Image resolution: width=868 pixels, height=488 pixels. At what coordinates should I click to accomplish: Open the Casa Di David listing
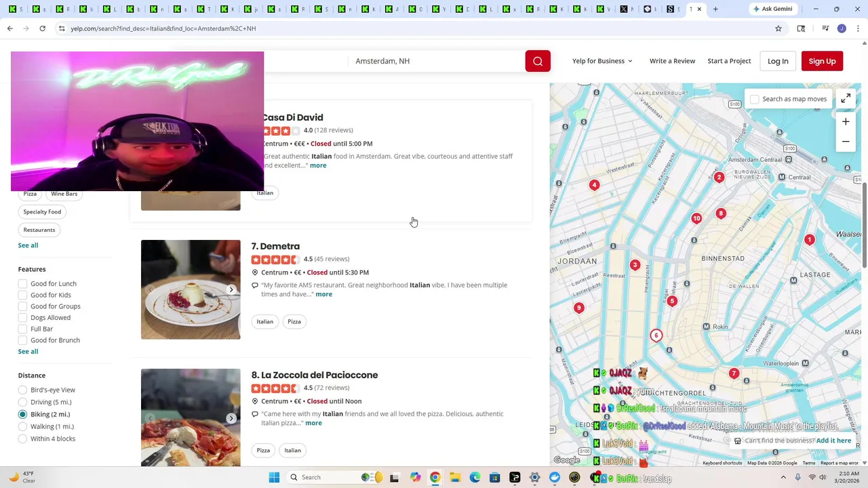coord(293,117)
